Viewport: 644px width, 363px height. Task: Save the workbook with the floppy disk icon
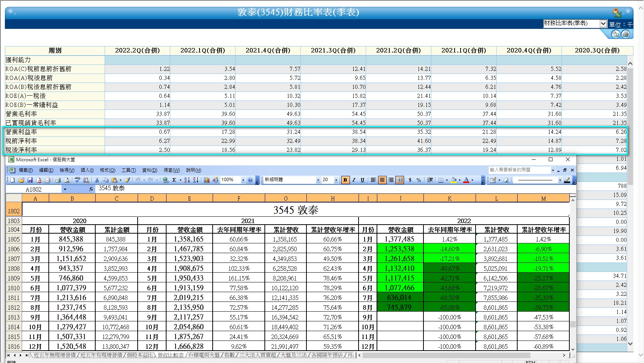tap(30, 180)
